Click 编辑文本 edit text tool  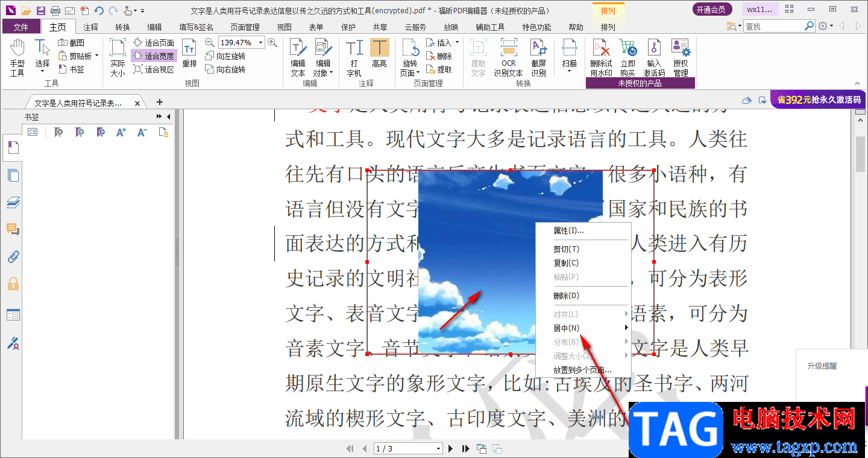point(298,58)
